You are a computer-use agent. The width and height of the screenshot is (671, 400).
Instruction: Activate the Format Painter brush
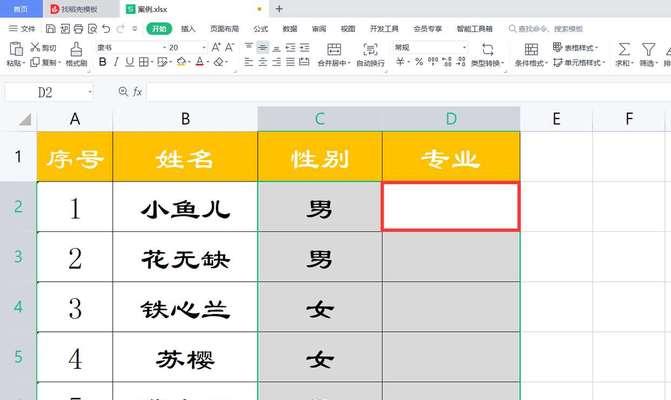(76, 49)
